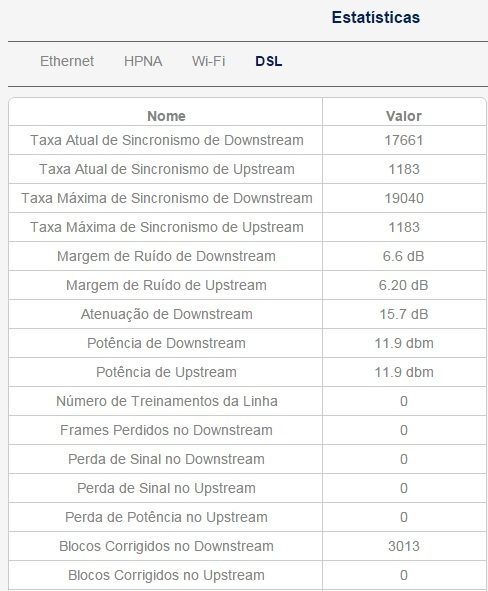This screenshot has height=591, width=488.
Task: Select the 15.7 dB attenuation value
Action: (404, 314)
